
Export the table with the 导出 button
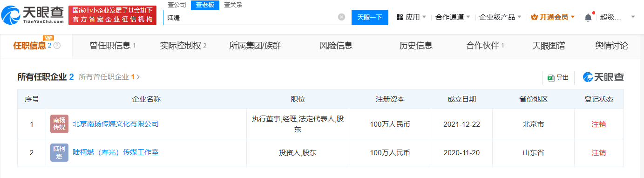pos(558,78)
